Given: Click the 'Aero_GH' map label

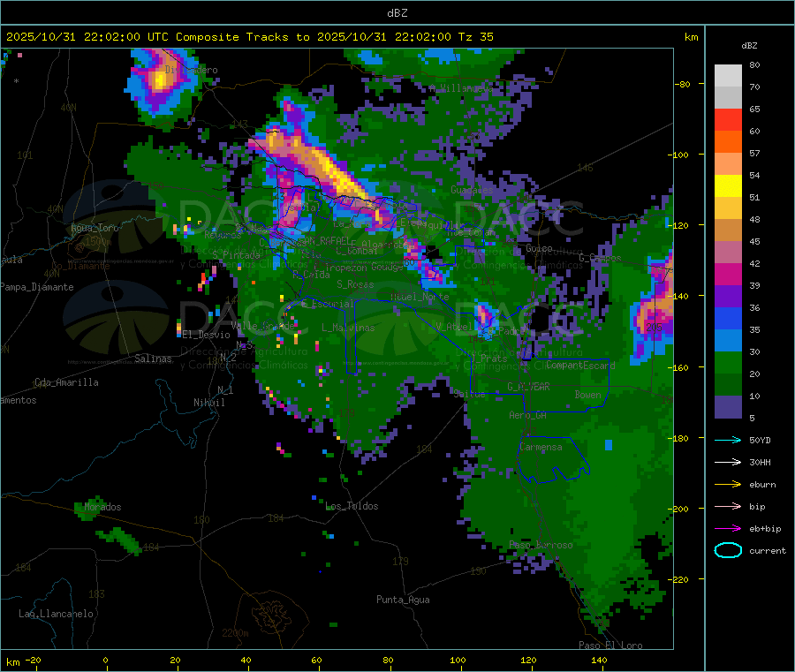Looking at the screenshot, I should tap(527, 415).
